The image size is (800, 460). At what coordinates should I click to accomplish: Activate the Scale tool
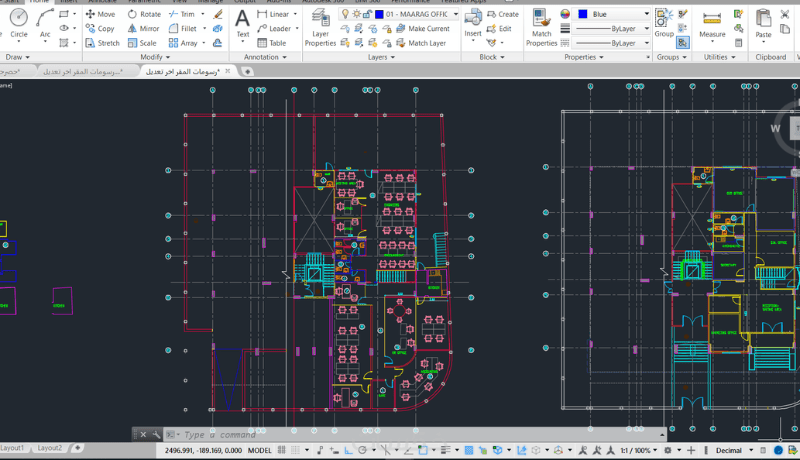142,43
